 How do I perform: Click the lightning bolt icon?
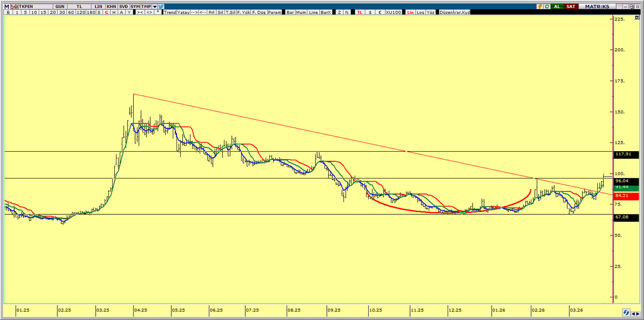[x=540, y=6]
